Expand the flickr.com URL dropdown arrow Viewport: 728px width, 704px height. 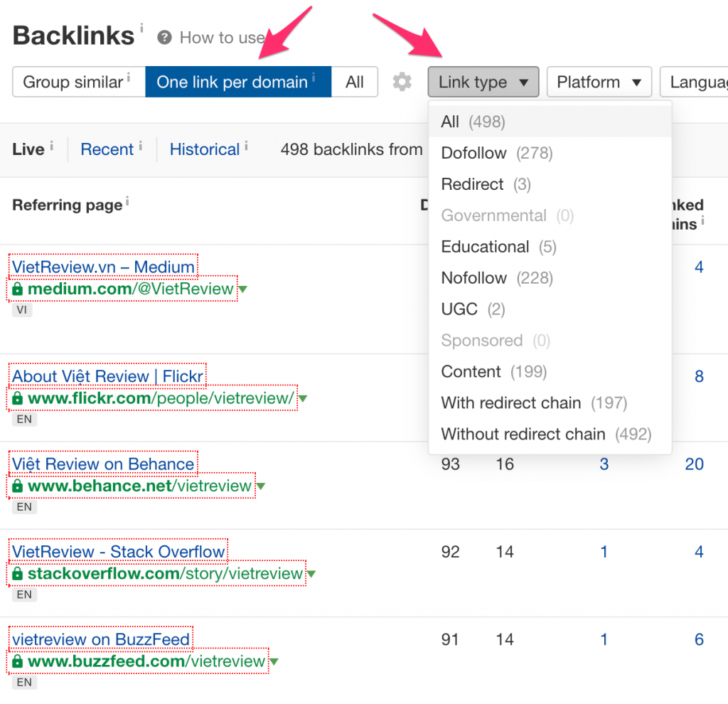(x=303, y=399)
